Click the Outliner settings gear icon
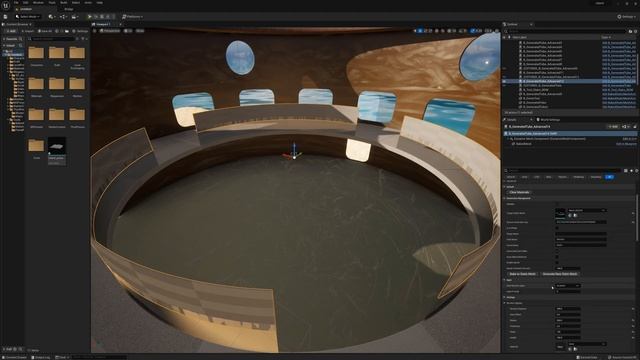This screenshot has height=360, width=640. click(635, 31)
